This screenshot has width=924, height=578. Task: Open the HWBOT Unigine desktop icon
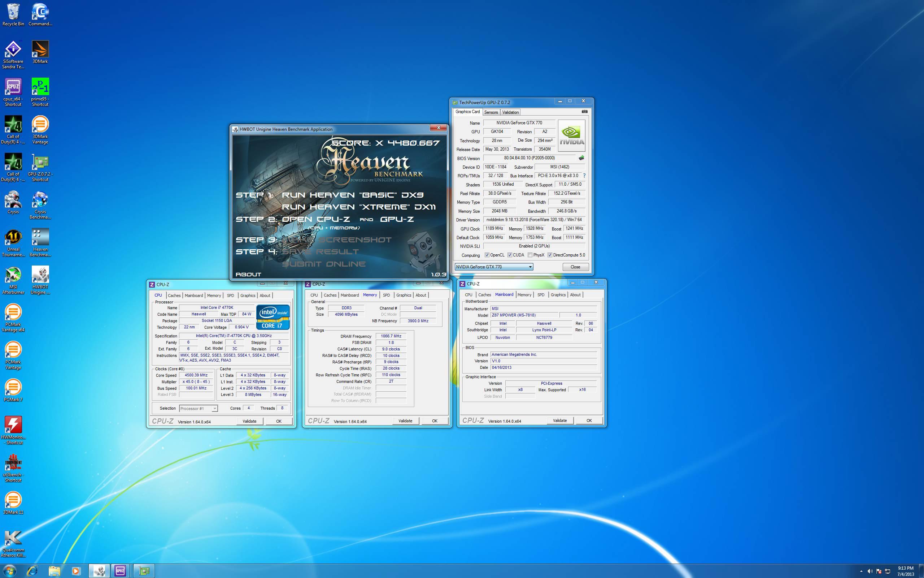(40, 280)
